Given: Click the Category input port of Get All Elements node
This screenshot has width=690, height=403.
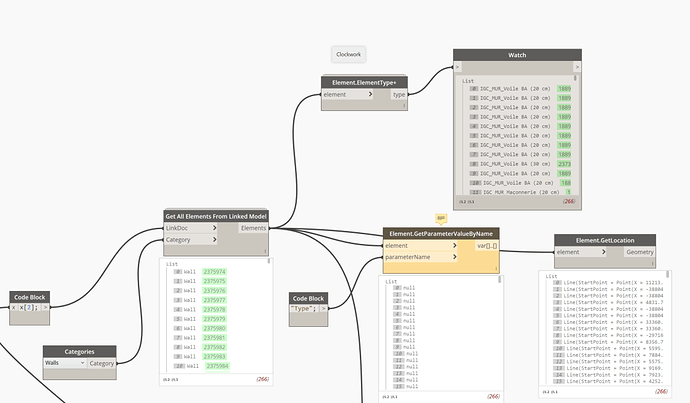Looking at the screenshot, I should pos(191,240).
